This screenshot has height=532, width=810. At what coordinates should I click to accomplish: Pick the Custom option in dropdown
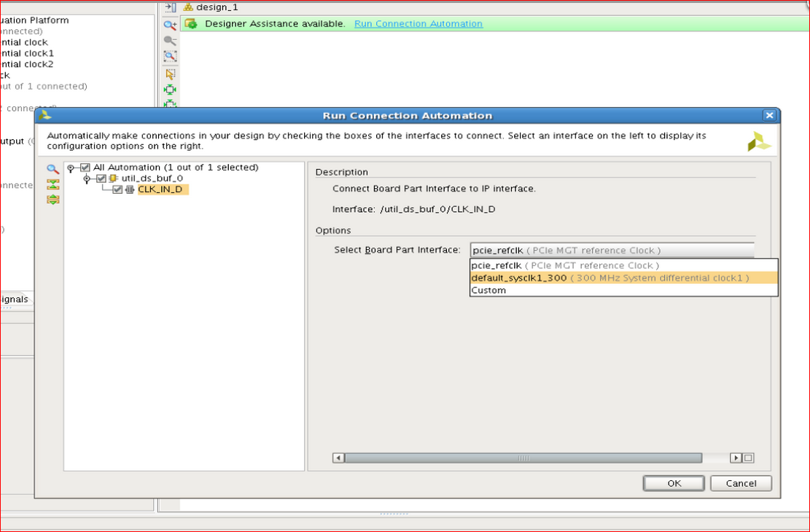[x=488, y=290]
